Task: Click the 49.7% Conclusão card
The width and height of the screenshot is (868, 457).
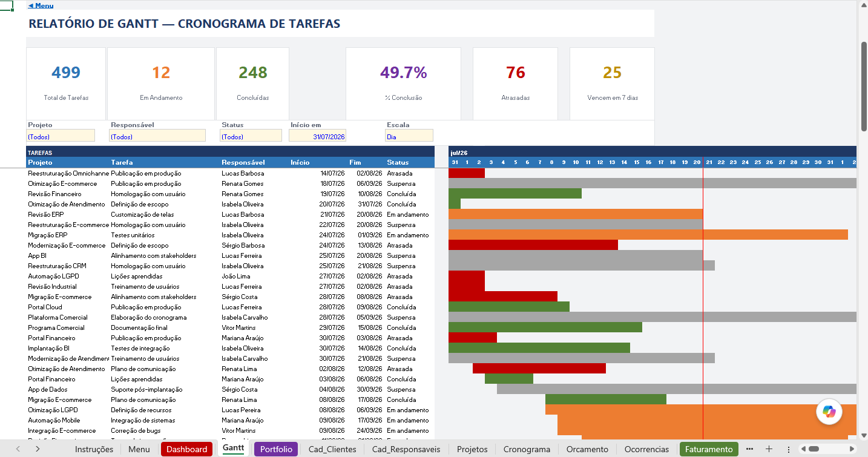Action: click(x=403, y=84)
